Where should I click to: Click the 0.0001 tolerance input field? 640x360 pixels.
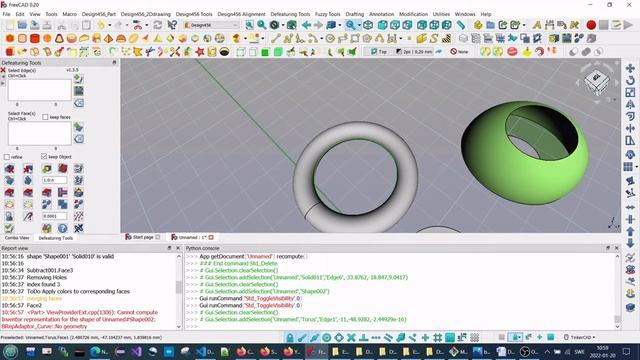click(x=55, y=216)
